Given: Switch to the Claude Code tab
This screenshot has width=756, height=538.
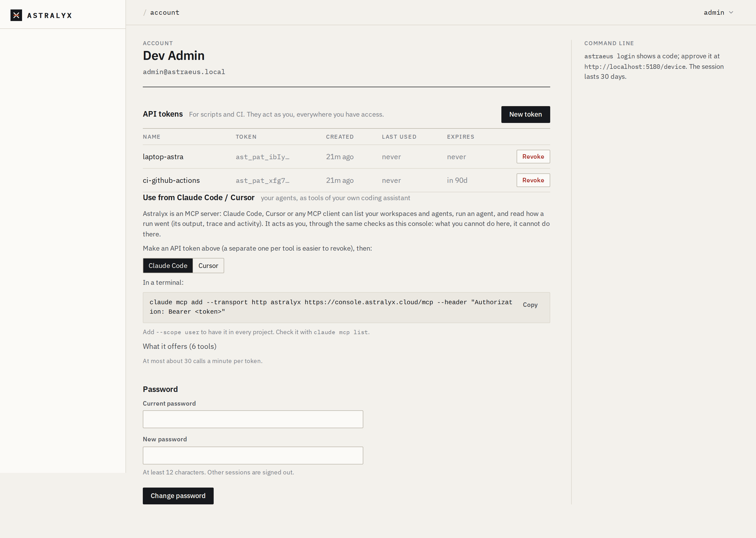Looking at the screenshot, I should 168,266.
